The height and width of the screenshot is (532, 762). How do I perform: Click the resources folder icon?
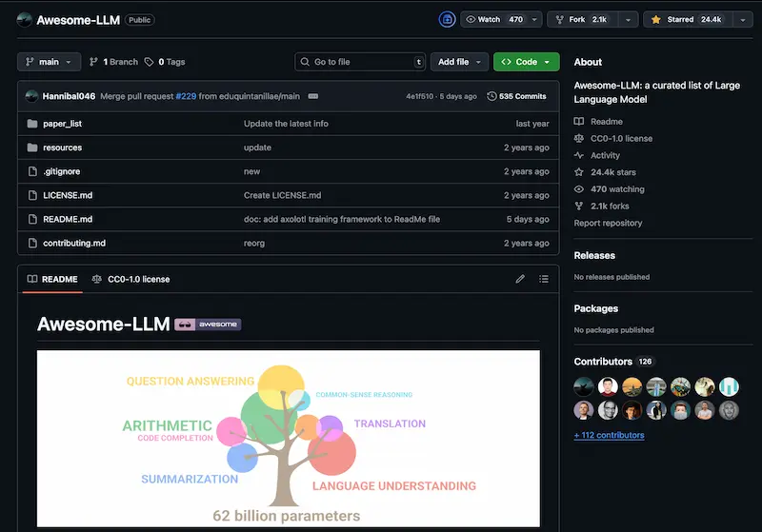32,148
